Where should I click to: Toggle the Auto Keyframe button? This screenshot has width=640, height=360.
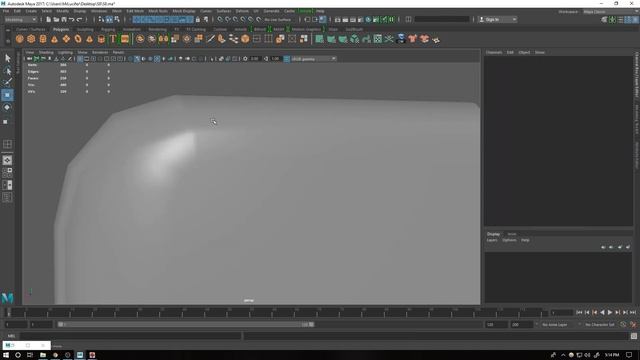tap(623, 324)
